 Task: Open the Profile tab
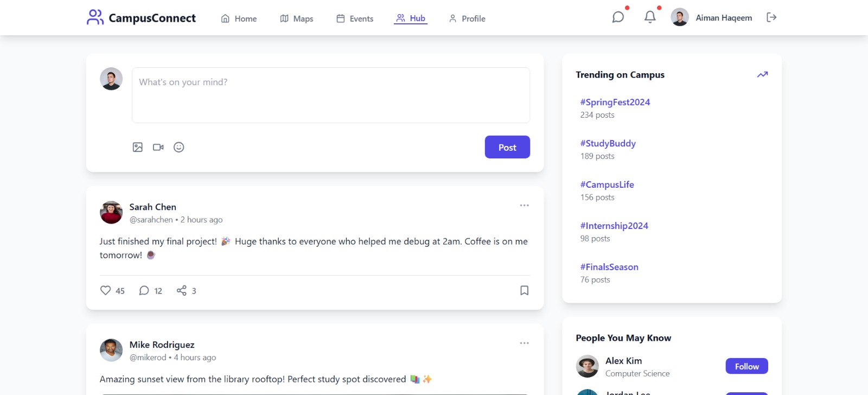click(467, 18)
